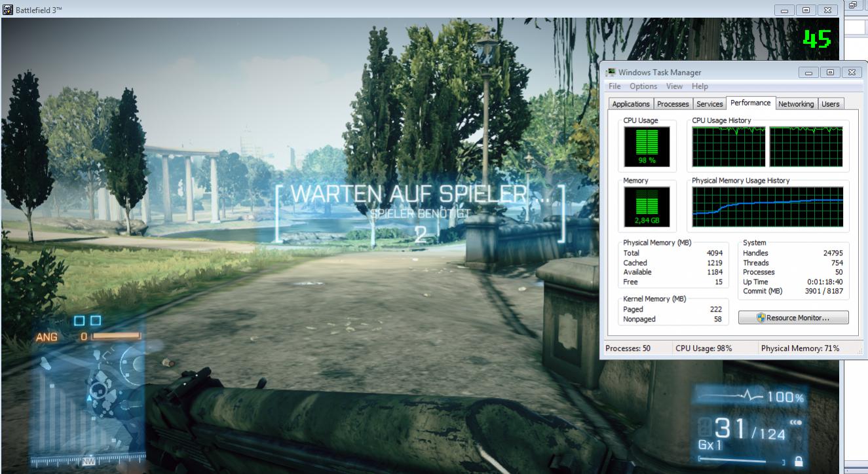This screenshot has width=868, height=474.
Task: Maximize the Windows Task Manager window
Action: [x=829, y=72]
